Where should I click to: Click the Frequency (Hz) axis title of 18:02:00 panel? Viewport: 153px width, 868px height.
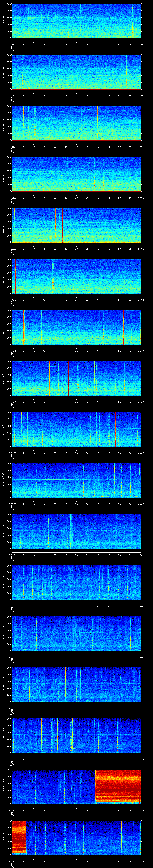3,838
